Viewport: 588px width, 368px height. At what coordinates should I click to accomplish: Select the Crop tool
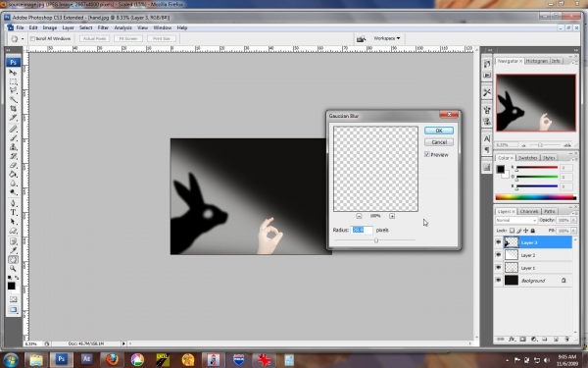point(13,109)
